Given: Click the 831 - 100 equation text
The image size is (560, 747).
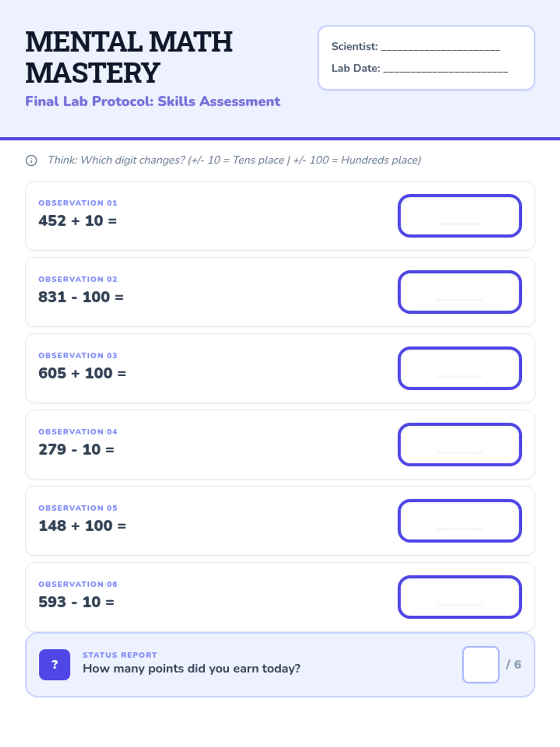Looking at the screenshot, I should [81, 297].
